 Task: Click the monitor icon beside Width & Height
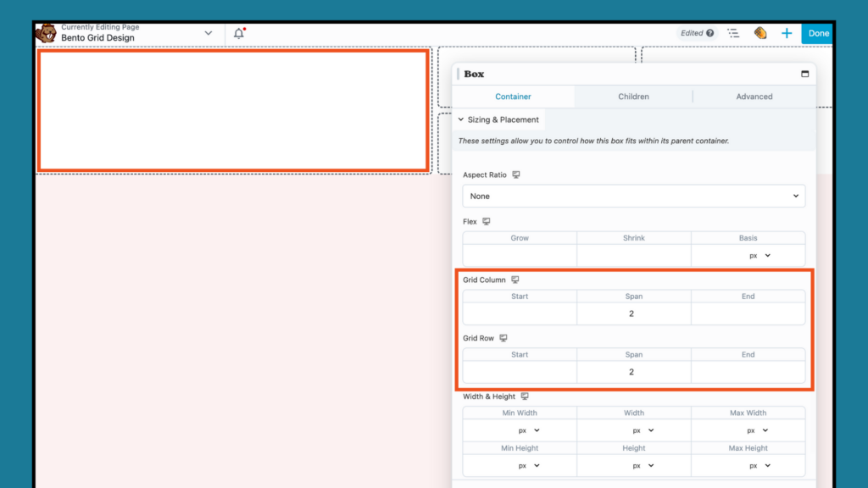coord(525,396)
